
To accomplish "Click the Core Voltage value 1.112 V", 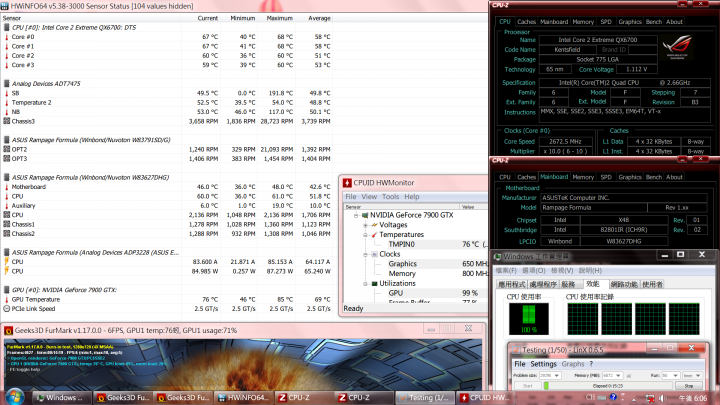I will pos(636,69).
